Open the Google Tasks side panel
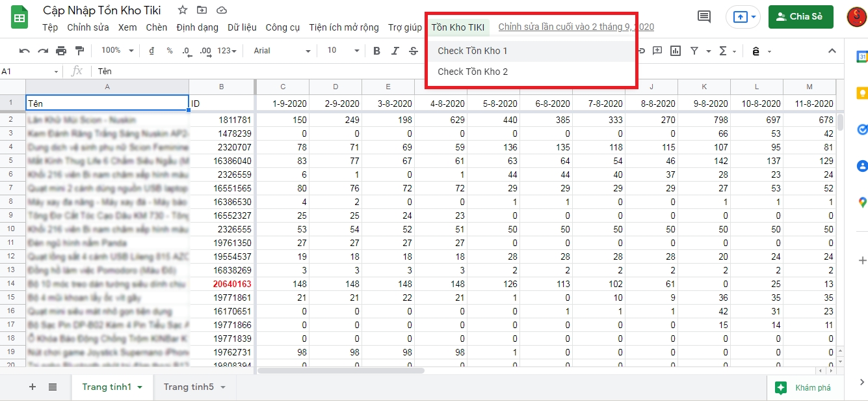Screen dimensions: 868x401 tap(863, 130)
